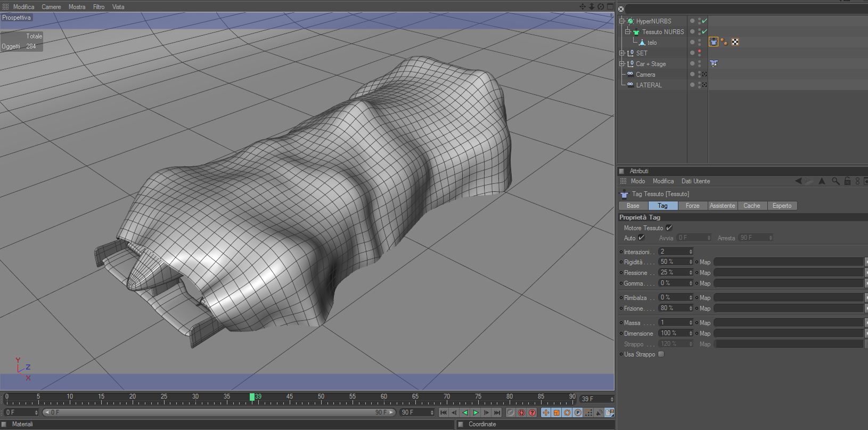Click the red record keyframe button
This screenshot has width=868, height=430.
point(521,413)
